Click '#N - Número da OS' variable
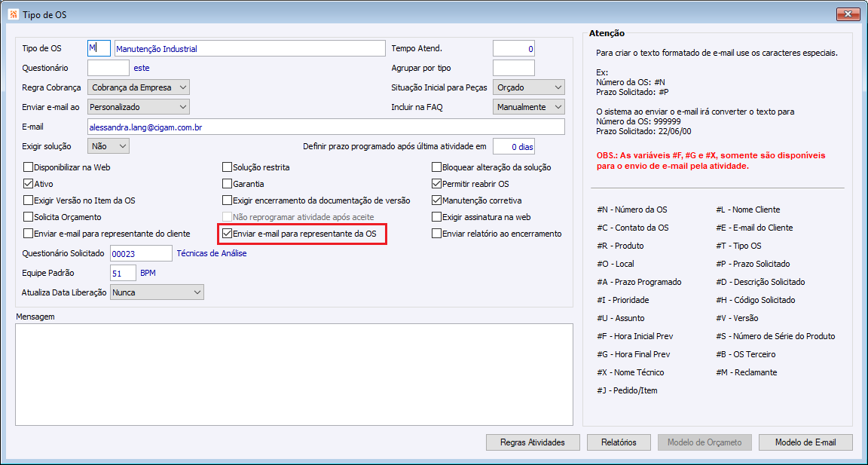 (x=631, y=210)
